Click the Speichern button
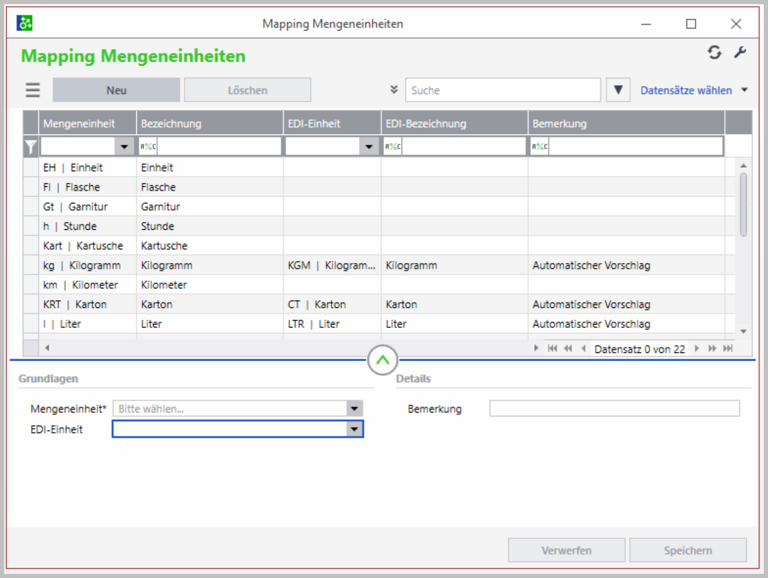The height and width of the screenshot is (578, 768). 688,550
